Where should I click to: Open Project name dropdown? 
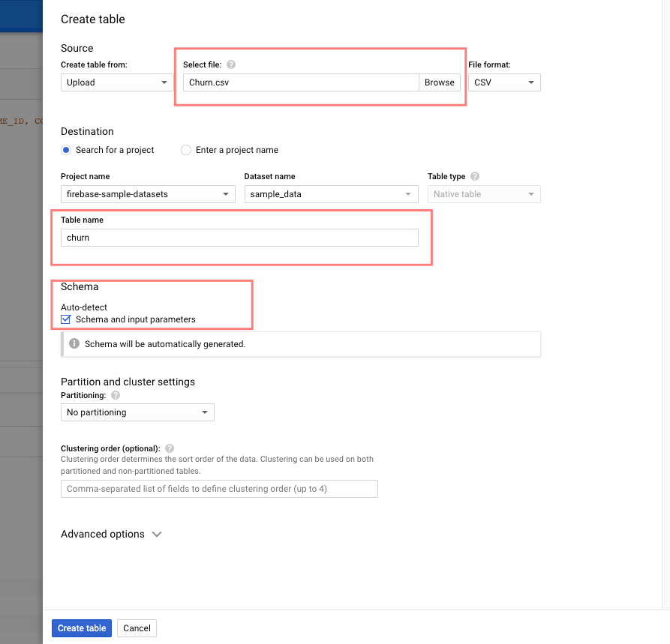[x=148, y=194]
